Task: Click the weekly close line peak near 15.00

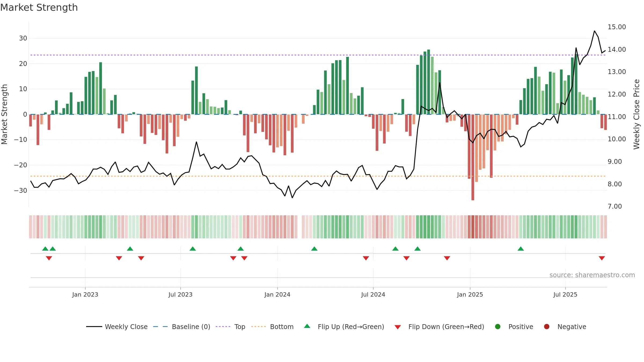Action: pyautogui.click(x=594, y=31)
